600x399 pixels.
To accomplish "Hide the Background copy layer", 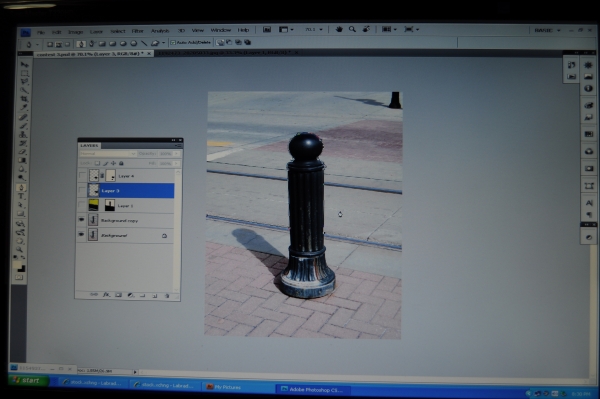I will (x=81, y=220).
